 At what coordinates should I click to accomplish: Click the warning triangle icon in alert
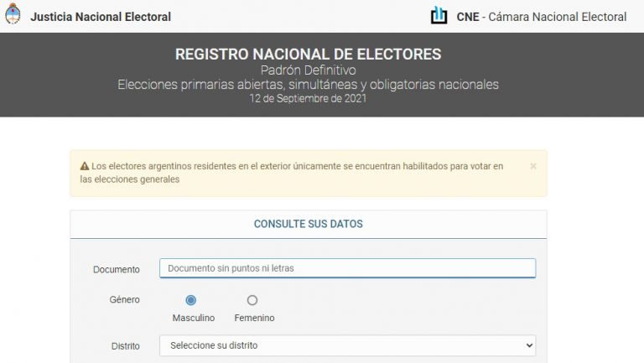(85, 166)
